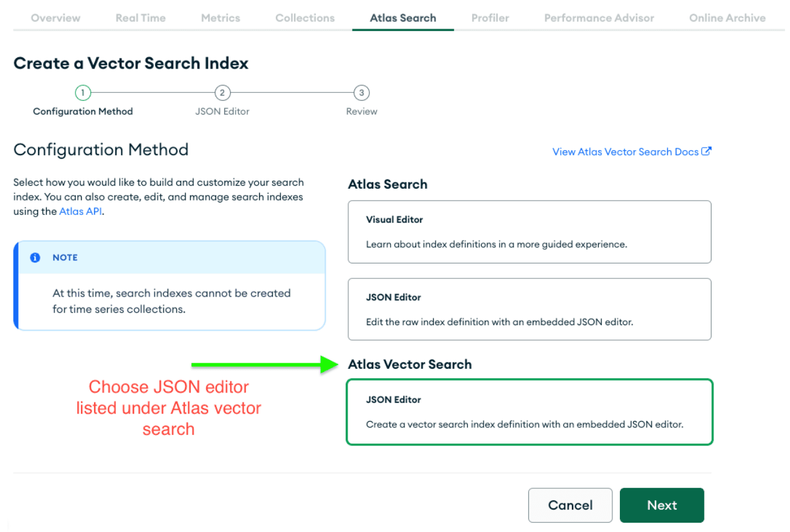Select JSON Editor under Atlas Vector Search
Viewport: 790px width, 532px height.
[x=529, y=412]
